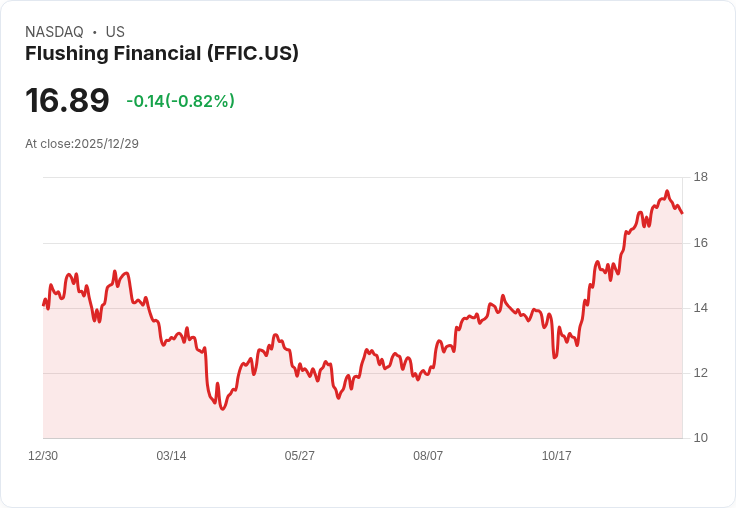
Task: Click the highest peak of the price line
Action: [x=667, y=191]
